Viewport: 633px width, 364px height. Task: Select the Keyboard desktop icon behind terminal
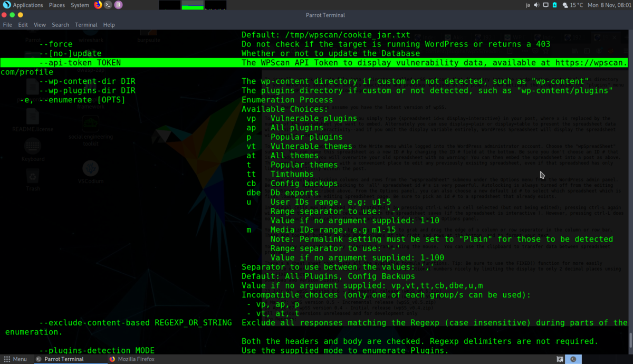pos(33,150)
